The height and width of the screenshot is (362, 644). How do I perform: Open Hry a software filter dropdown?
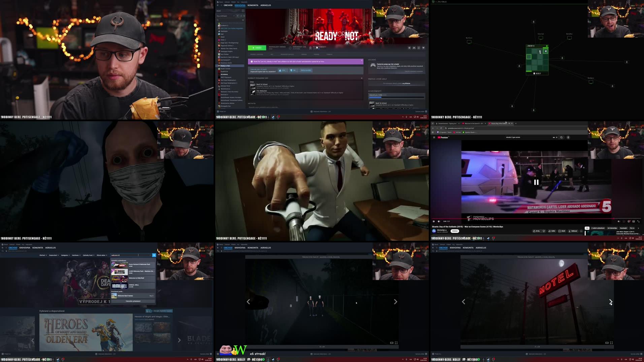(x=226, y=16)
